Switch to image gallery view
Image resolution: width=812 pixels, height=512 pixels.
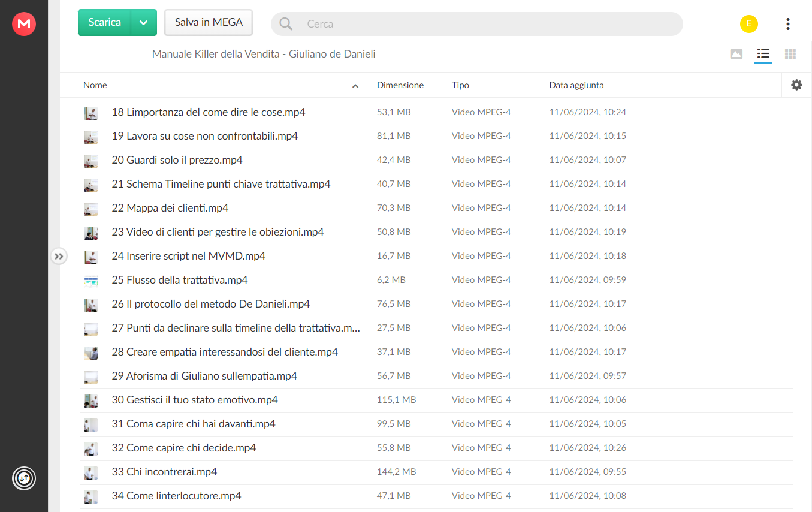click(x=736, y=54)
